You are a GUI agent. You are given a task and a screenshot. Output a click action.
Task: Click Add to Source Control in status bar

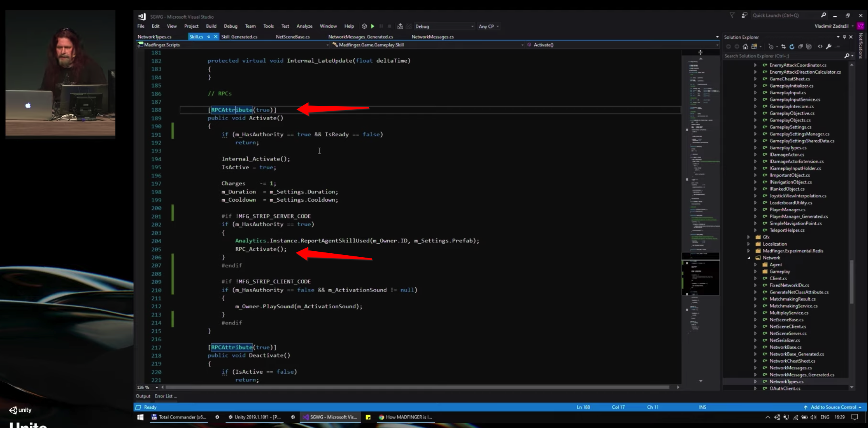[x=833, y=407]
